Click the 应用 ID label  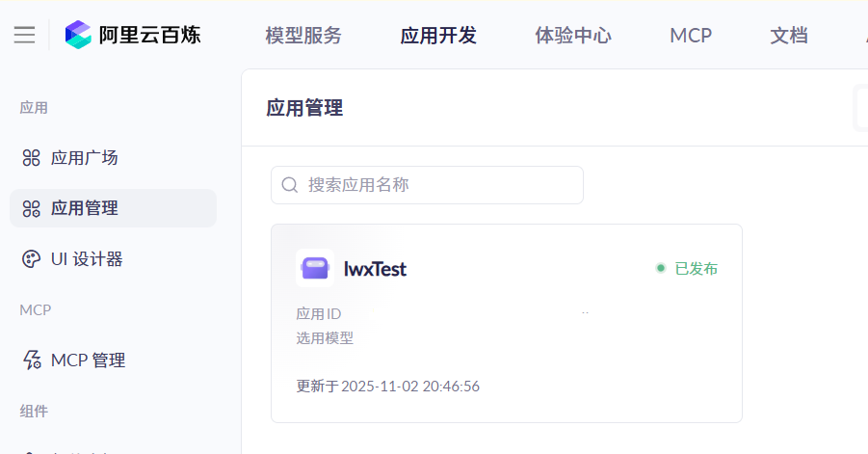click(x=318, y=314)
